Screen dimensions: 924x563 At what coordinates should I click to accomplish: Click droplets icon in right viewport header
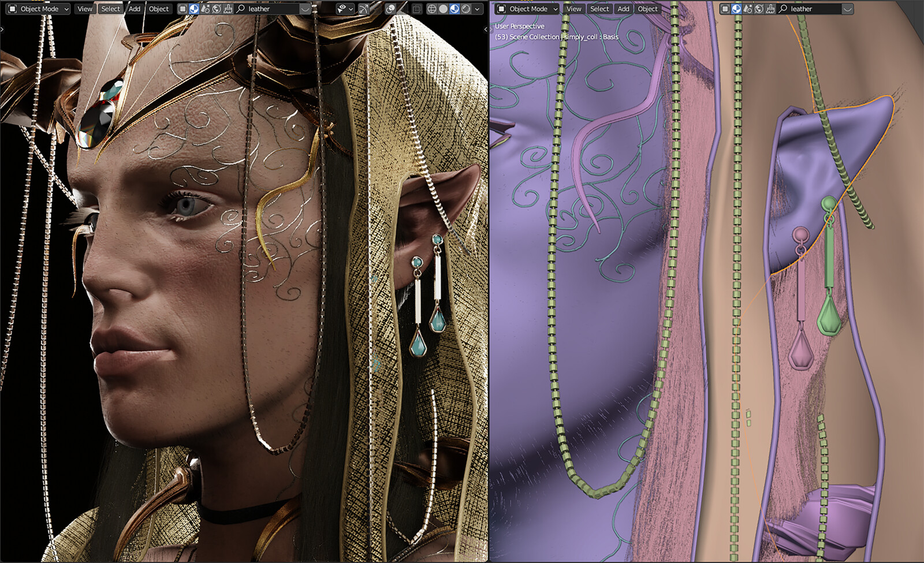click(747, 9)
